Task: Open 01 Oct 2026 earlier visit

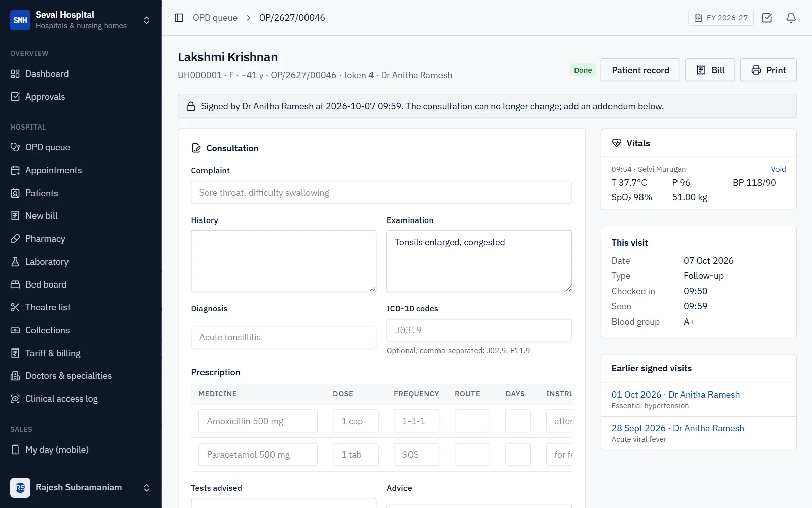Action: (x=675, y=395)
